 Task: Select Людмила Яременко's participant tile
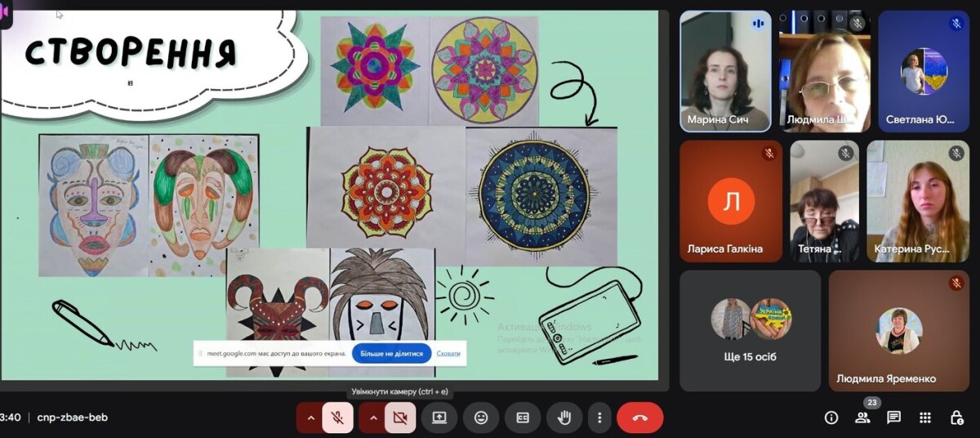coord(898,330)
